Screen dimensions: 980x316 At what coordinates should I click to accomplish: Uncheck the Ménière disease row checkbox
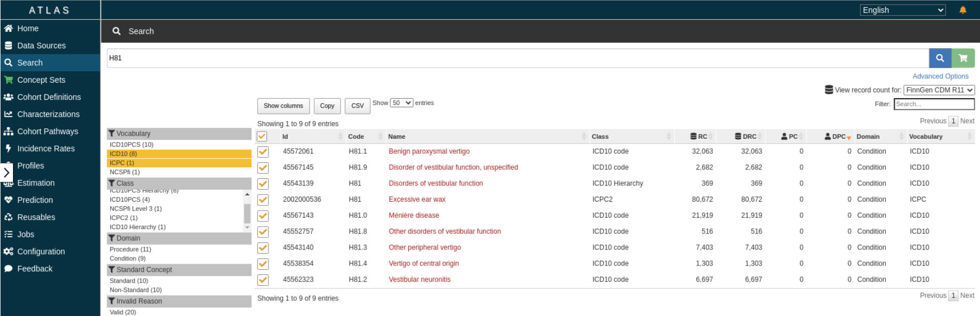click(x=263, y=216)
